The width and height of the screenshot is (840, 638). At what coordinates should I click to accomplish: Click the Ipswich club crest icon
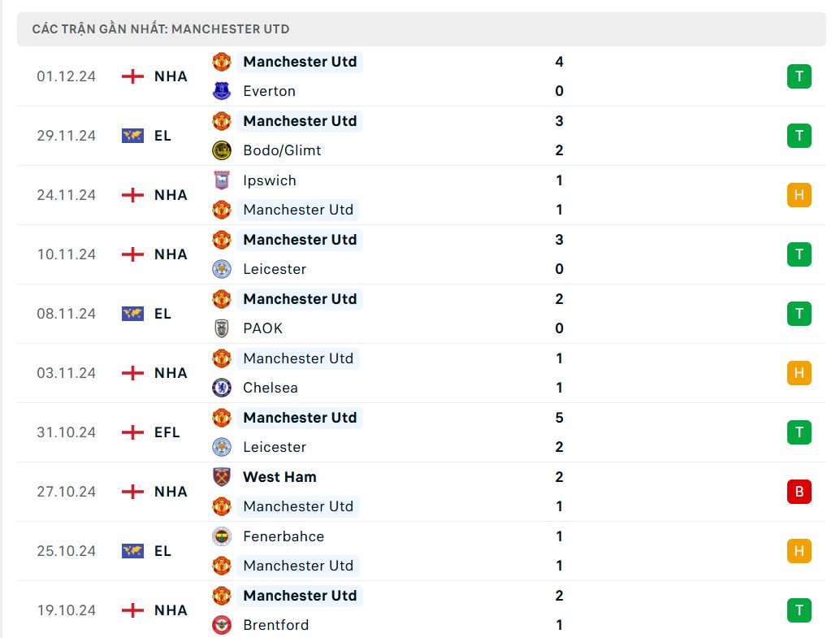[221, 180]
